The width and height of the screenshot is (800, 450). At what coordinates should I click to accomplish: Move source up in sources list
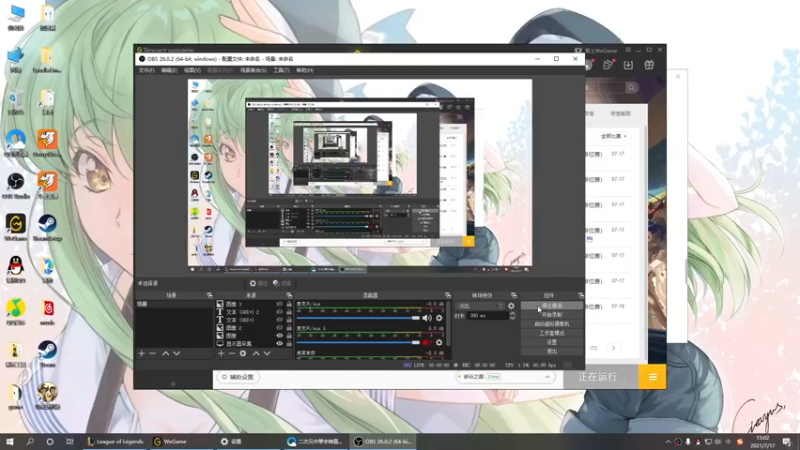[256, 353]
